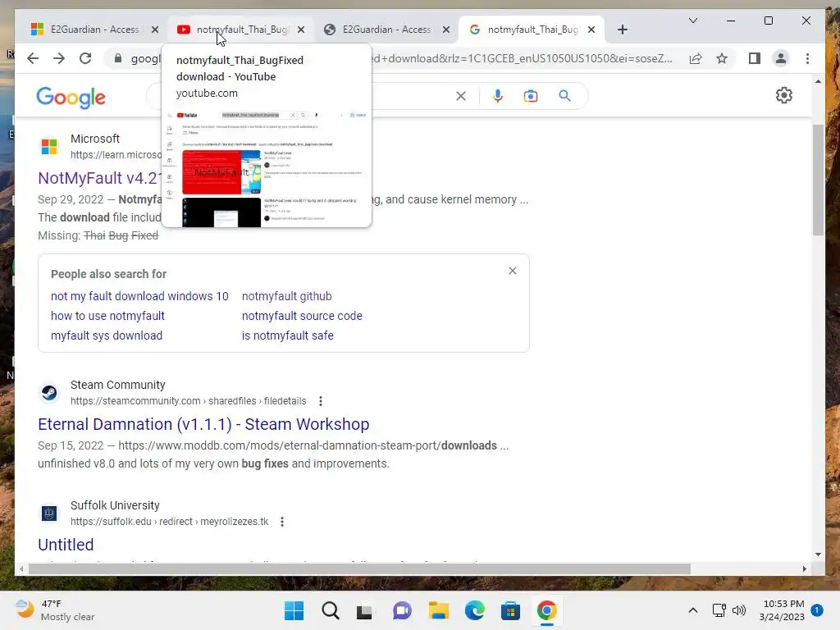Open tab search dropdown chevron
The width and height of the screenshot is (840, 630).
(x=692, y=21)
